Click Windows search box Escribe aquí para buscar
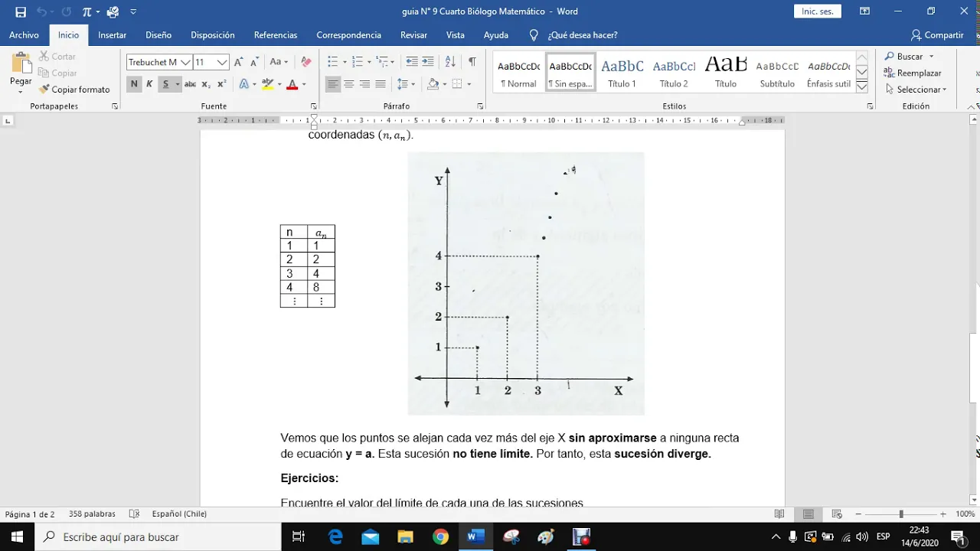Viewport: 980px width, 551px height. (158, 537)
